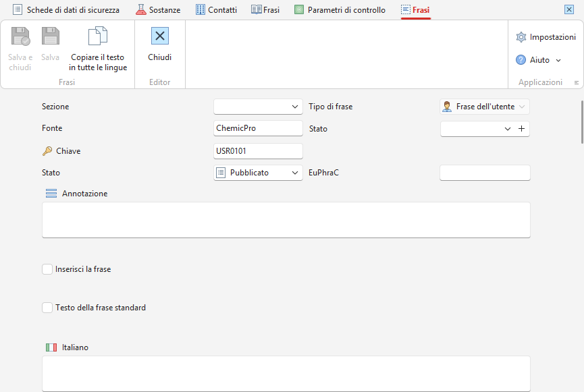Click the plus icon next to Stato
Screen dimensions: 584x392
coord(521,129)
